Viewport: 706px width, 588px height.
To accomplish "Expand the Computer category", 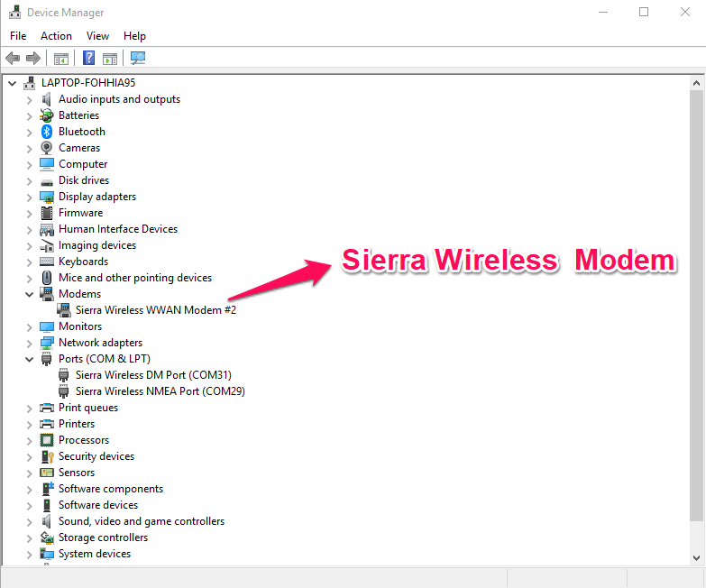I will coord(29,165).
